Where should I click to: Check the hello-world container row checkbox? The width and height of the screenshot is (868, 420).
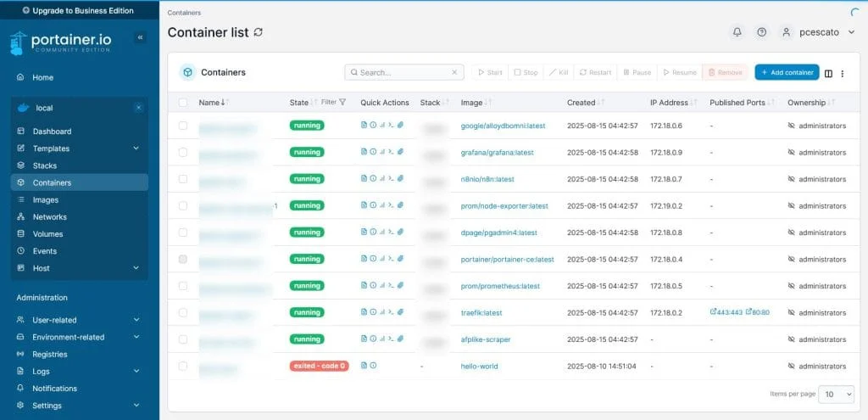[183, 366]
